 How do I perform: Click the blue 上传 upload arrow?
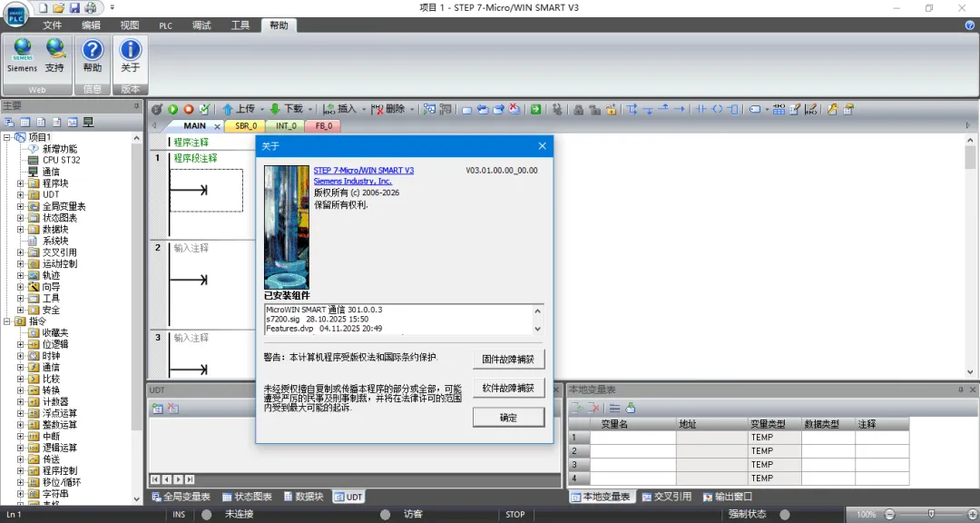click(x=228, y=109)
